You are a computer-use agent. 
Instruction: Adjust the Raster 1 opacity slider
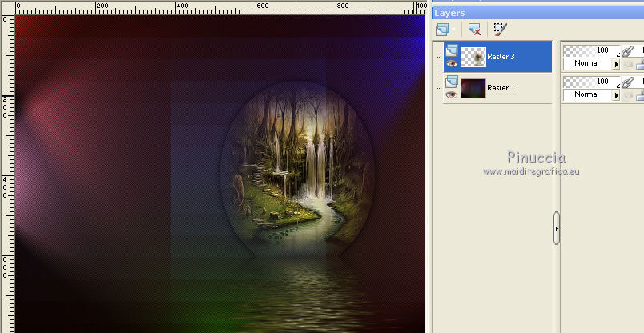pos(591,82)
